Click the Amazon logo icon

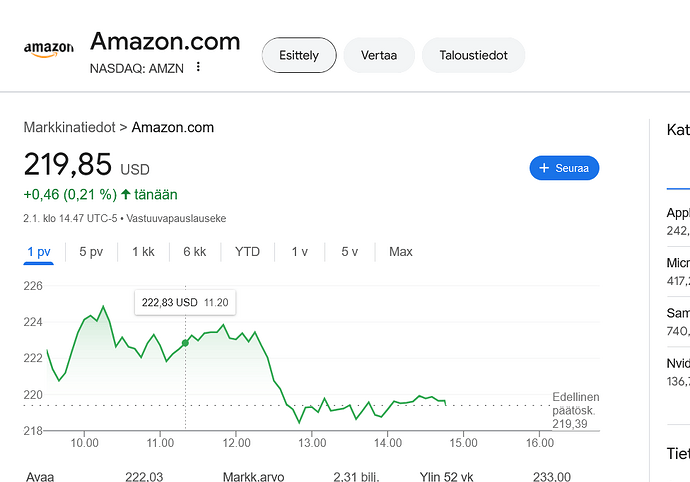[48, 50]
